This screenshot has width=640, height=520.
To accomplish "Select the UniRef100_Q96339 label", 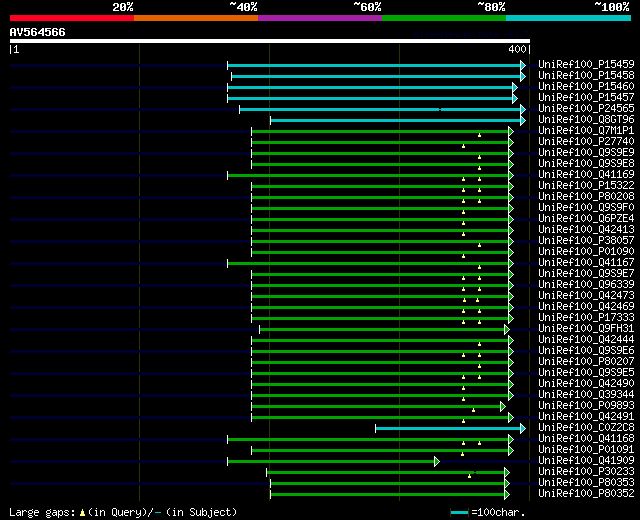I will [x=586, y=284].
